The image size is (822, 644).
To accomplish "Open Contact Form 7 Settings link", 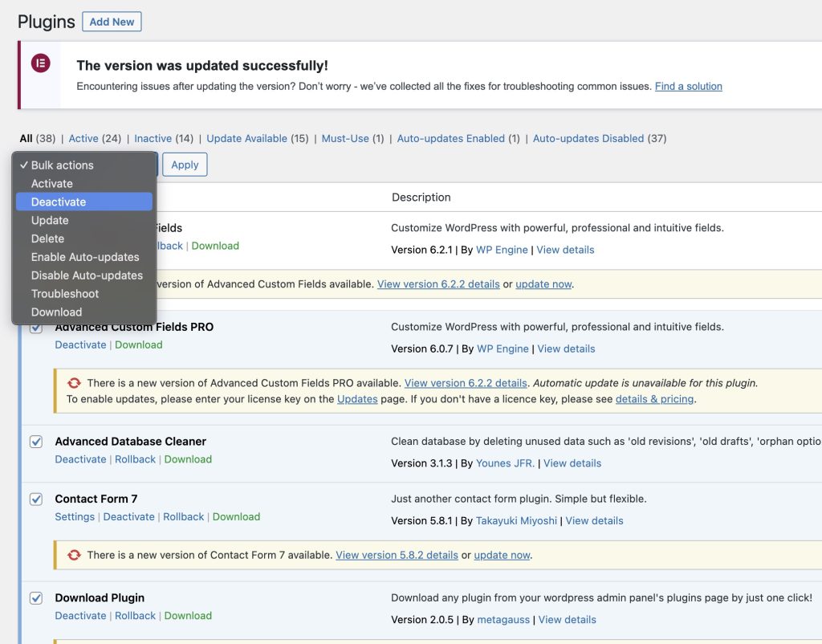I will tap(75, 516).
